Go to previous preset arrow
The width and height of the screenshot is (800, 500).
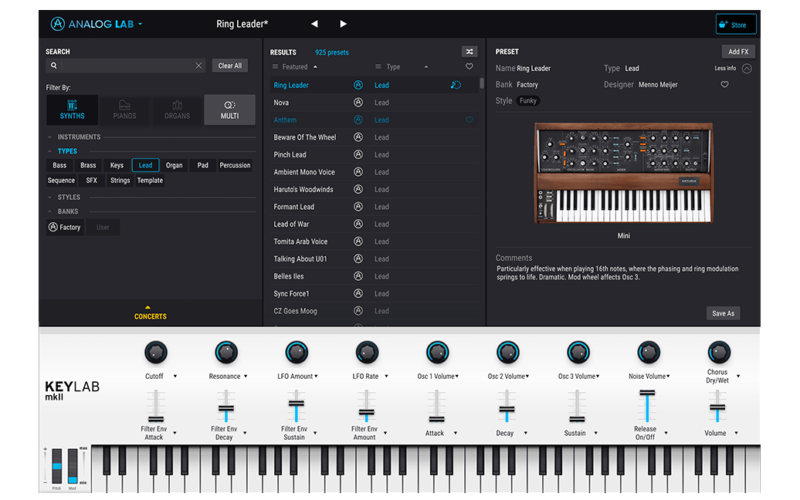314,24
